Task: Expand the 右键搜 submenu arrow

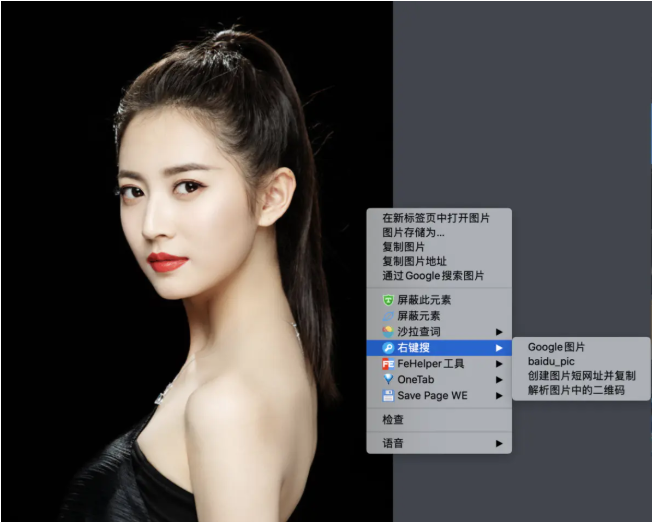Action: 499,348
